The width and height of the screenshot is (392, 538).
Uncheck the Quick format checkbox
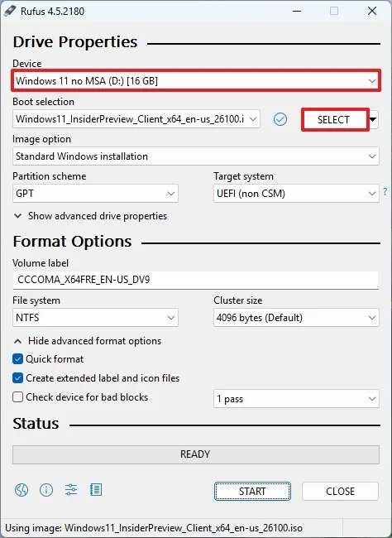17,359
